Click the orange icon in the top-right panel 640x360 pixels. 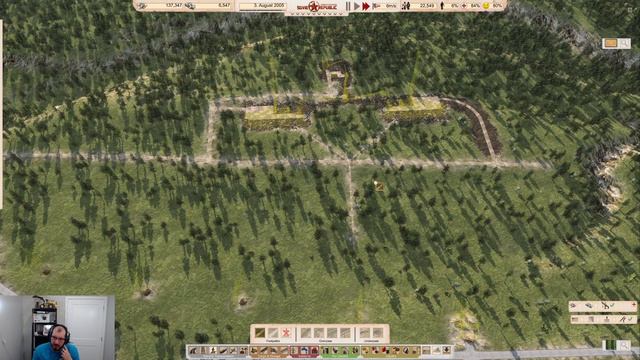pyautogui.click(x=611, y=43)
